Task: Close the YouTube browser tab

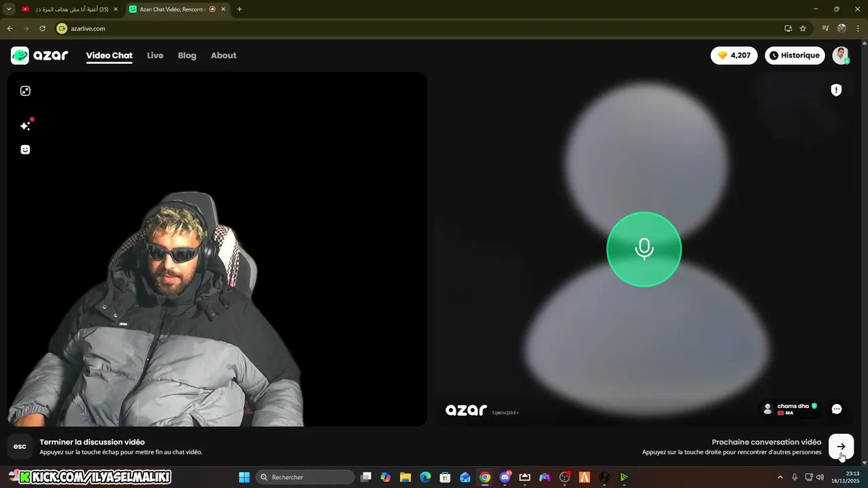Action: 116,9
